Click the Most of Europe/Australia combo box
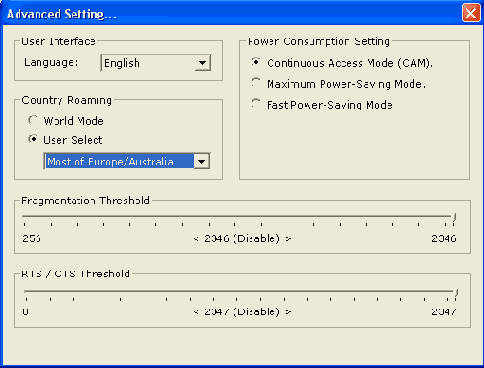The height and width of the screenshot is (368, 484). [x=127, y=161]
